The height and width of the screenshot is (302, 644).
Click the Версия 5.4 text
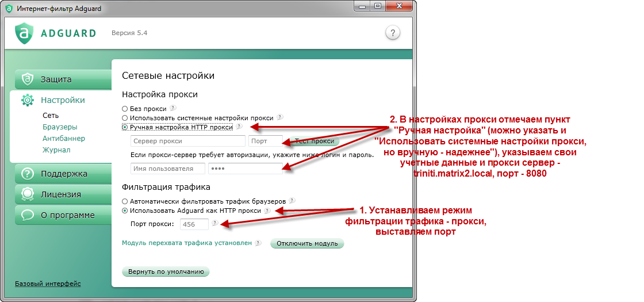129,33
